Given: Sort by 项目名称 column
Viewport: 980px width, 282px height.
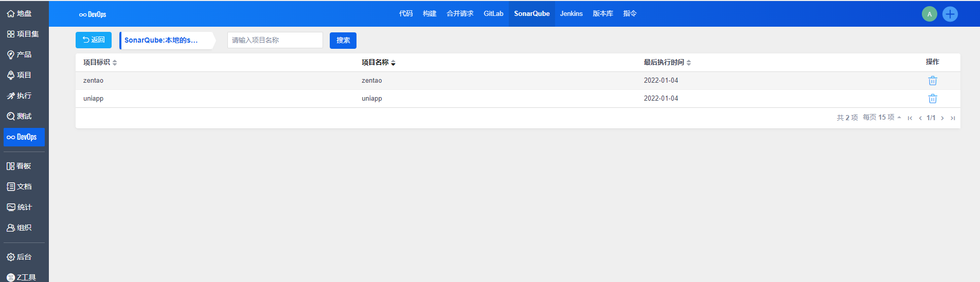Looking at the screenshot, I should pyautogui.click(x=379, y=62).
